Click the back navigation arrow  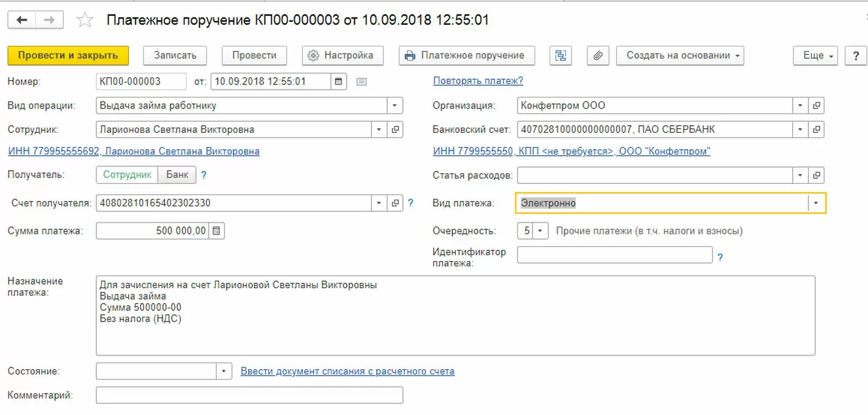tap(22, 20)
